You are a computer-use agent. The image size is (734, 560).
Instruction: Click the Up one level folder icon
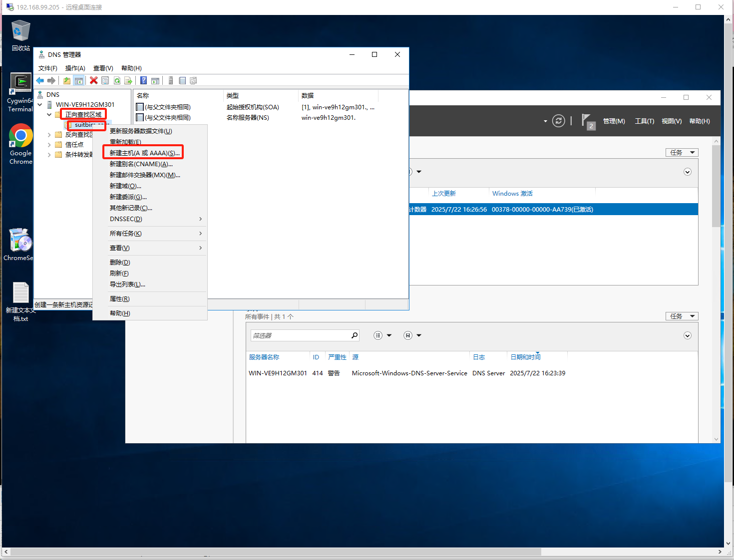tap(67, 80)
